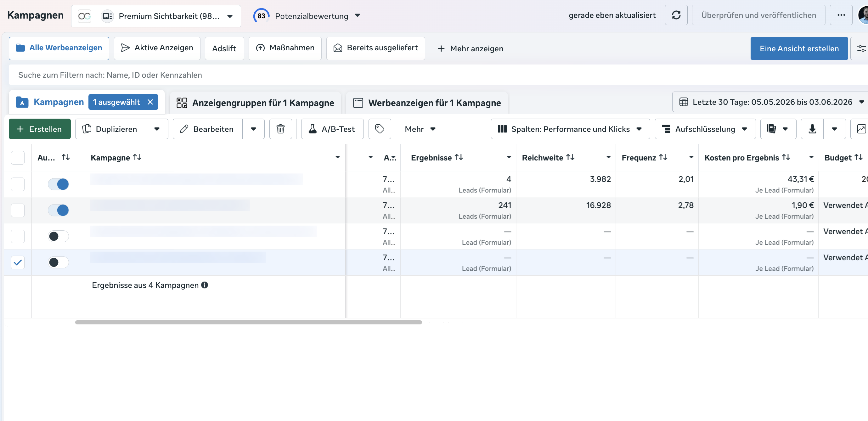Click the Bearbeiten button
868x421 pixels.
207,129
